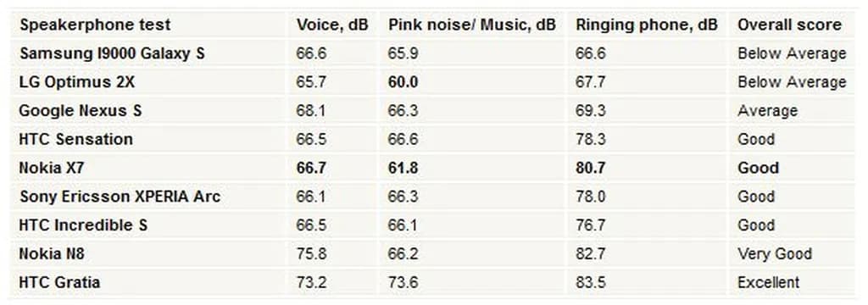Select the Voice, dB column header
Image resolution: width=868 pixels, height=305 pixels.
click(x=332, y=25)
